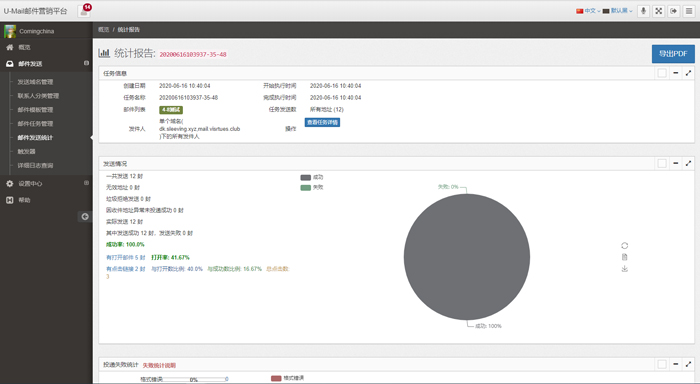Click the 打开率: 41.67% text
Screen dimensions: 700x384
pos(171,258)
